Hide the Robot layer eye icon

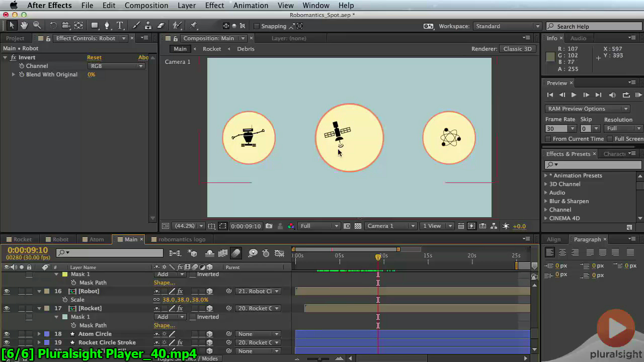(7, 291)
